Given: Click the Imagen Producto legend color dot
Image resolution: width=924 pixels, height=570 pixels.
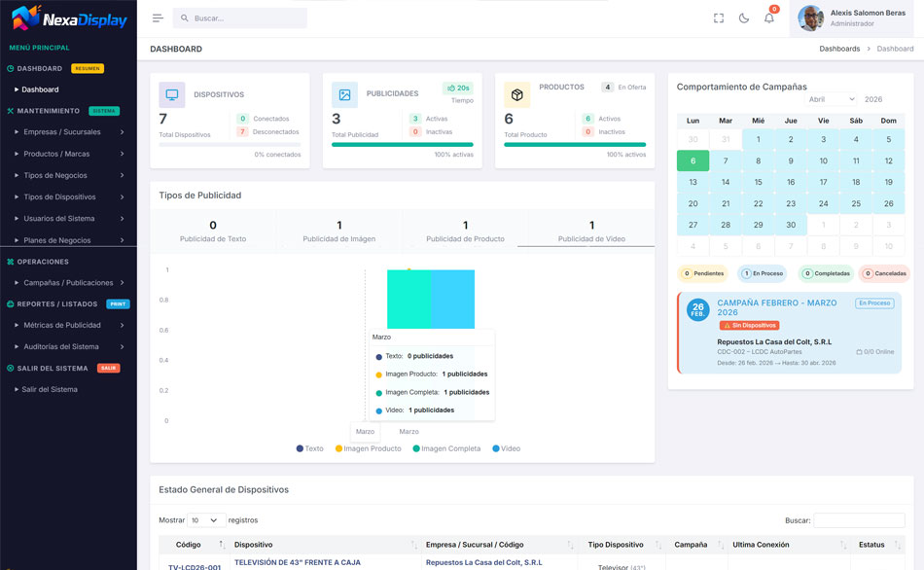Looking at the screenshot, I should 338,448.
